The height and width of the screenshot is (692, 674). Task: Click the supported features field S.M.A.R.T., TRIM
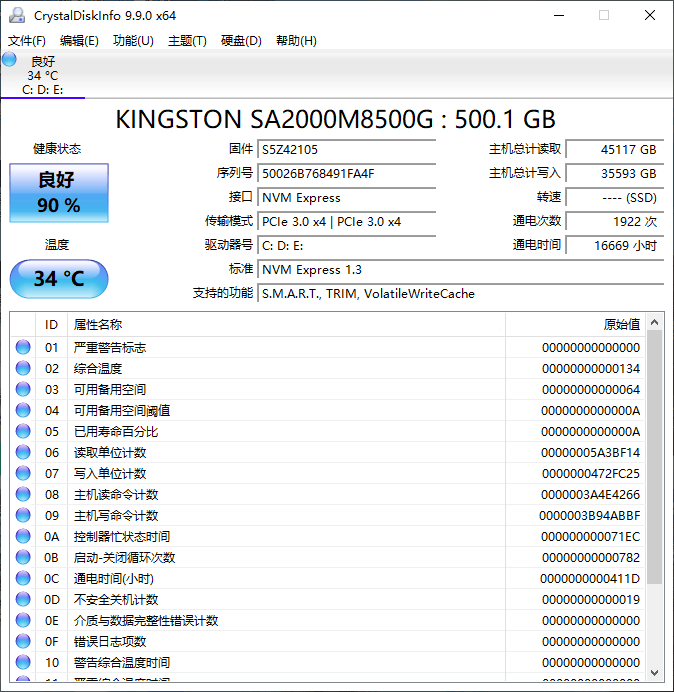click(x=460, y=293)
